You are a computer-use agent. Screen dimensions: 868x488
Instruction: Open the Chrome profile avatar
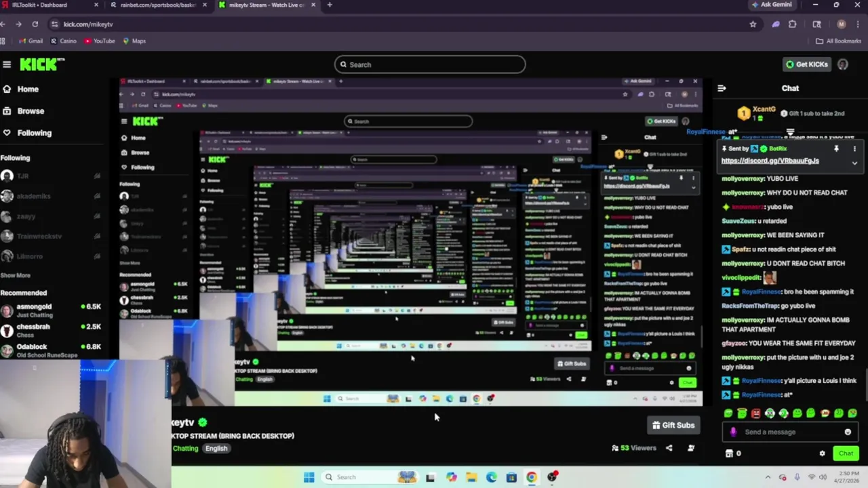[x=842, y=24]
